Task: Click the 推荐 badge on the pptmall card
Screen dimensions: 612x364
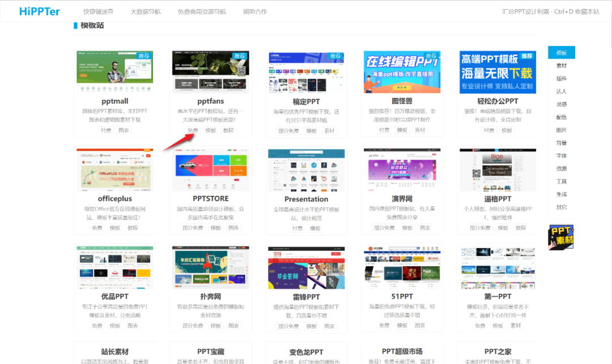Action: (144, 54)
